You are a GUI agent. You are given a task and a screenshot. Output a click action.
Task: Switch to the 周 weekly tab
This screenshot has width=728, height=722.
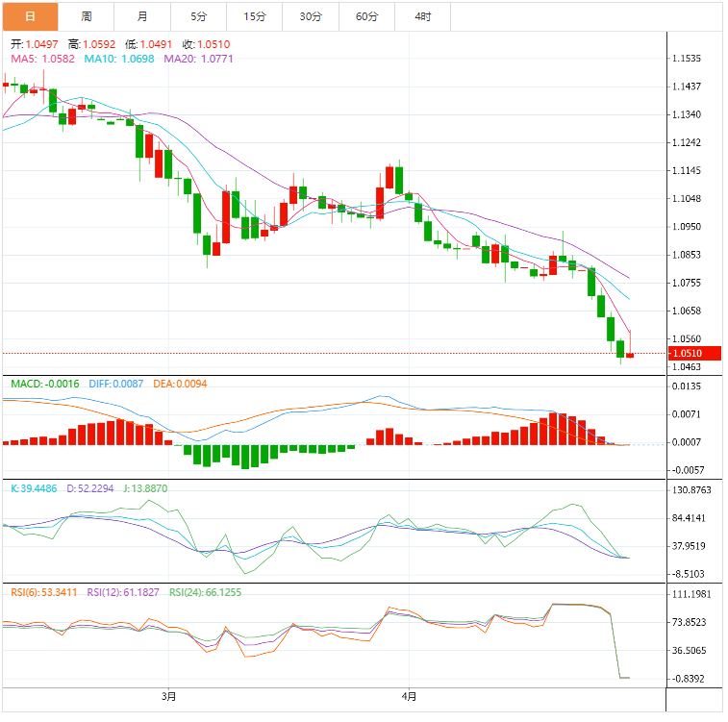click(87, 16)
